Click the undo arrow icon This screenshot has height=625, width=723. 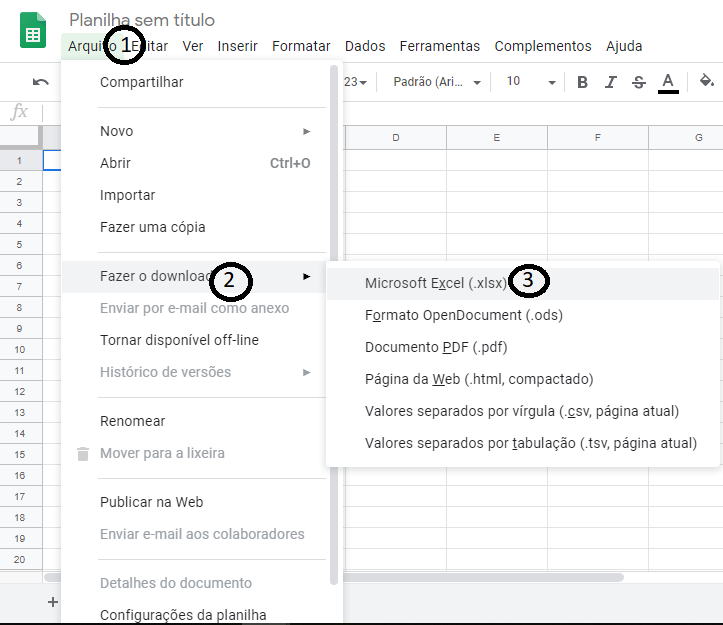[x=40, y=82]
